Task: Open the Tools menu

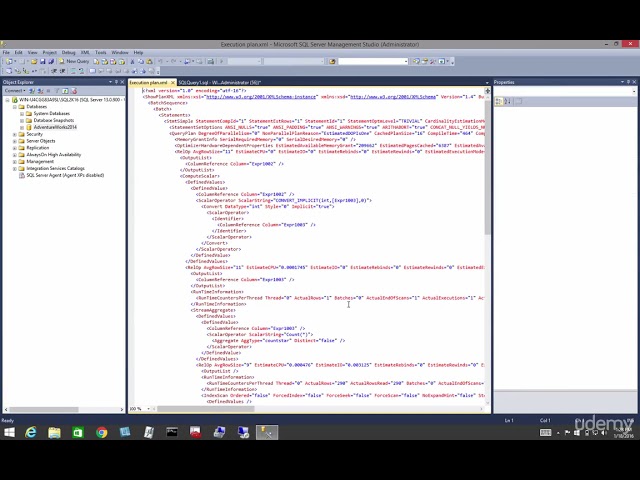Action: pos(100,53)
